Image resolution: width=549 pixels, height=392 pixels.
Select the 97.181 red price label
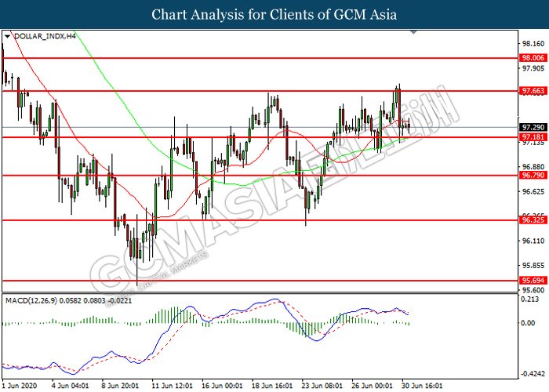pos(533,137)
